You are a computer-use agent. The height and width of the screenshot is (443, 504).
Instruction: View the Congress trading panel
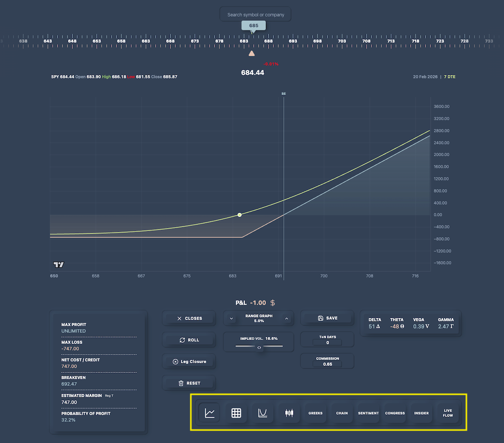click(x=395, y=412)
